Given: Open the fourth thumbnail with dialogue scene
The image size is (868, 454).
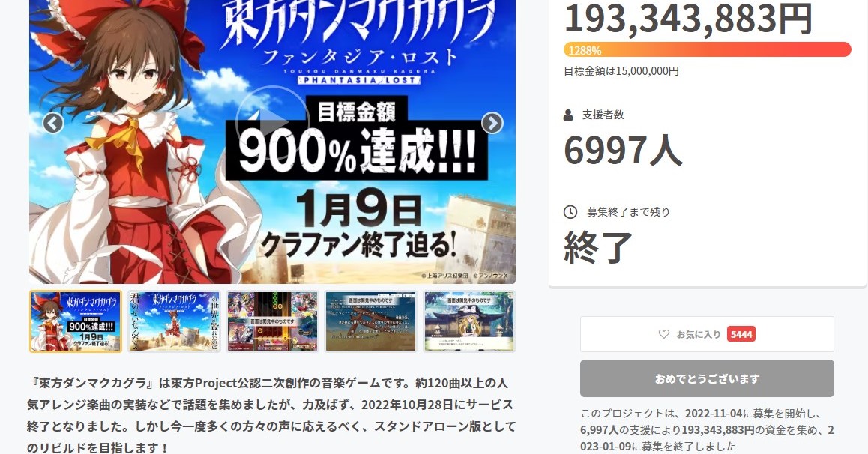Looking at the screenshot, I should (371, 322).
